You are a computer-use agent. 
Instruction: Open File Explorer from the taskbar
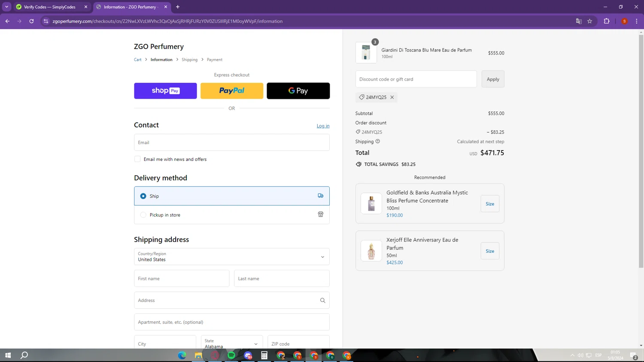point(198,355)
